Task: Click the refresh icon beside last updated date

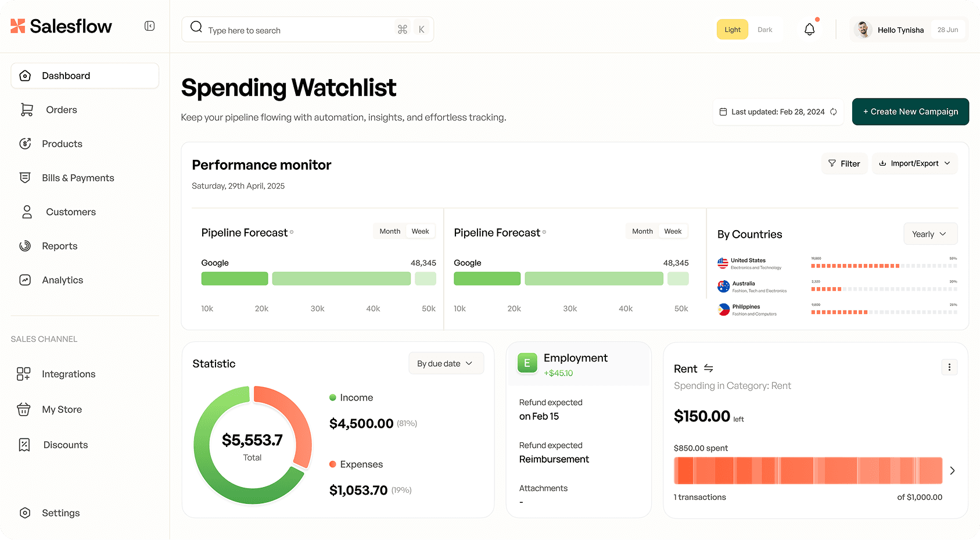Action: coord(833,112)
